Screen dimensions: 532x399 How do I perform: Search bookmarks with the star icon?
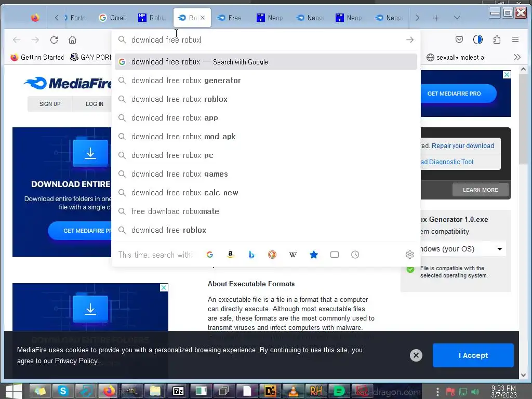[x=314, y=255]
